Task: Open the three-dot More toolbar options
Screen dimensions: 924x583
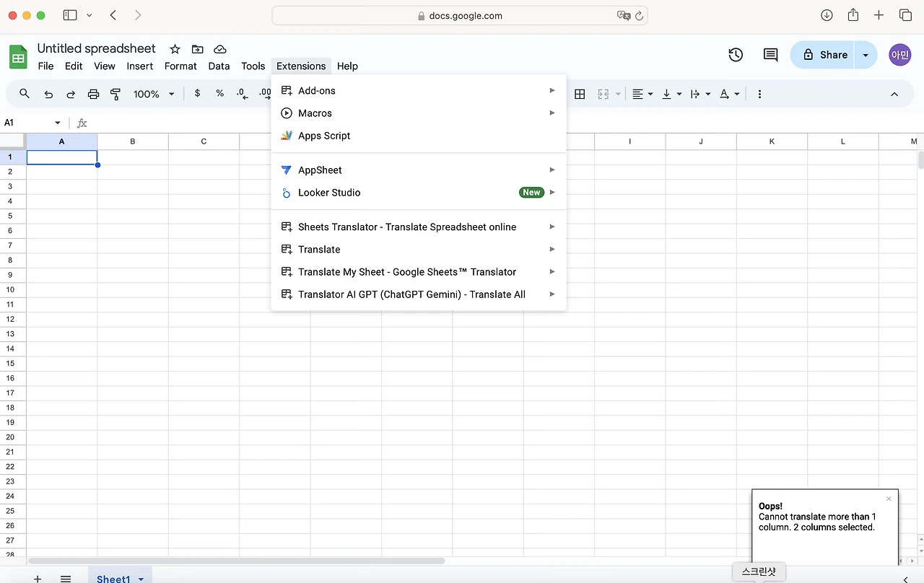Action: coord(759,94)
